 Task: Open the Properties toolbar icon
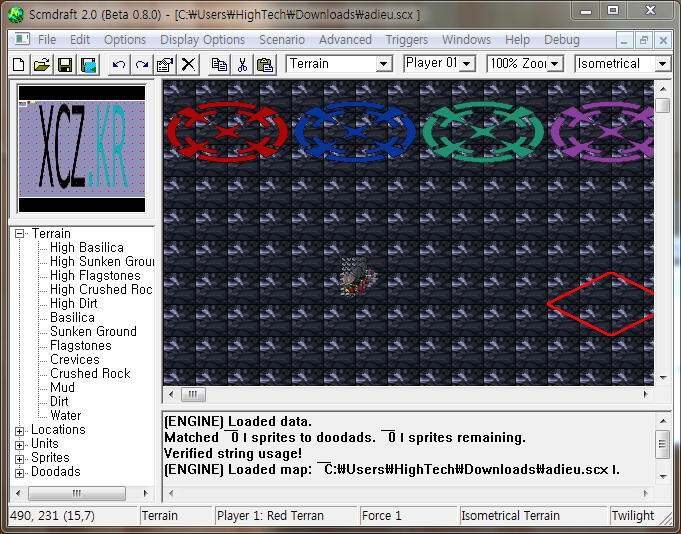[x=165, y=65]
